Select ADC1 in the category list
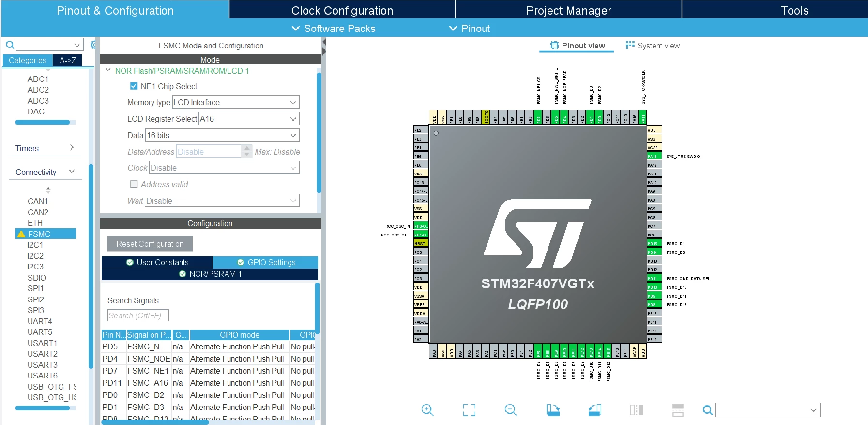This screenshot has width=868, height=425. click(x=38, y=79)
